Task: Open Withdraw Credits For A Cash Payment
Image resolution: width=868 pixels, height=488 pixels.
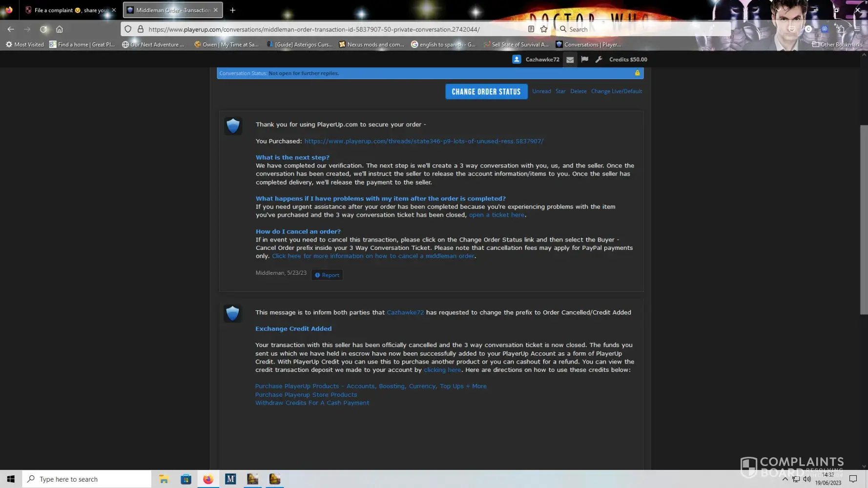Action: [x=312, y=403]
